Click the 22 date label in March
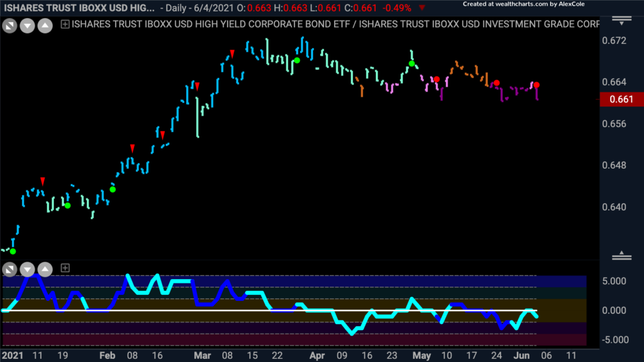 pyautogui.click(x=277, y=356)
